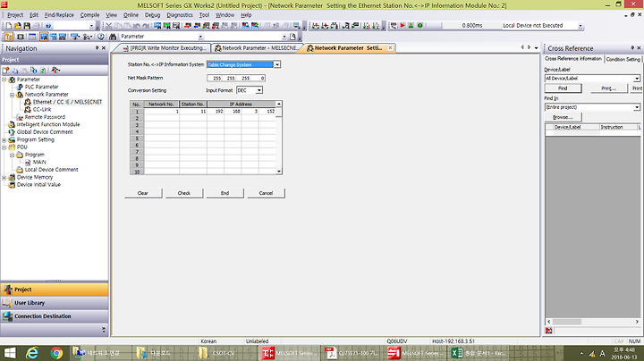Click the binoculars Find icon
The image size is (644, 361).
coord(113,37)
